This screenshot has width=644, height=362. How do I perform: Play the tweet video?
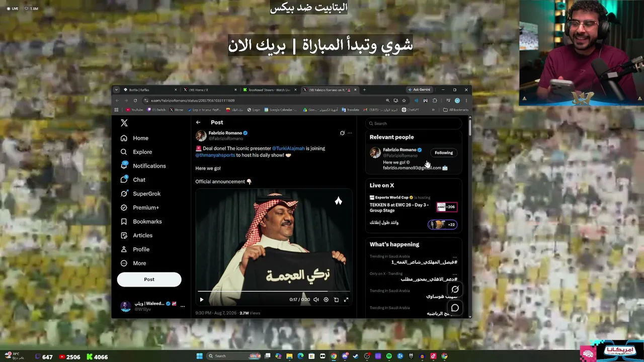(x=202, y=300)
